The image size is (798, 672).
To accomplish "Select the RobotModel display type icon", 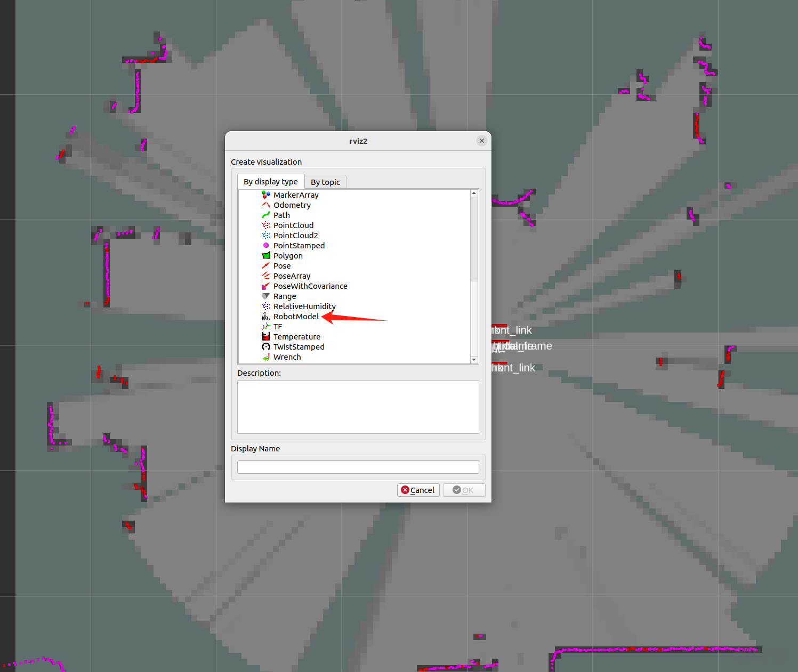I will coord(265,317).
